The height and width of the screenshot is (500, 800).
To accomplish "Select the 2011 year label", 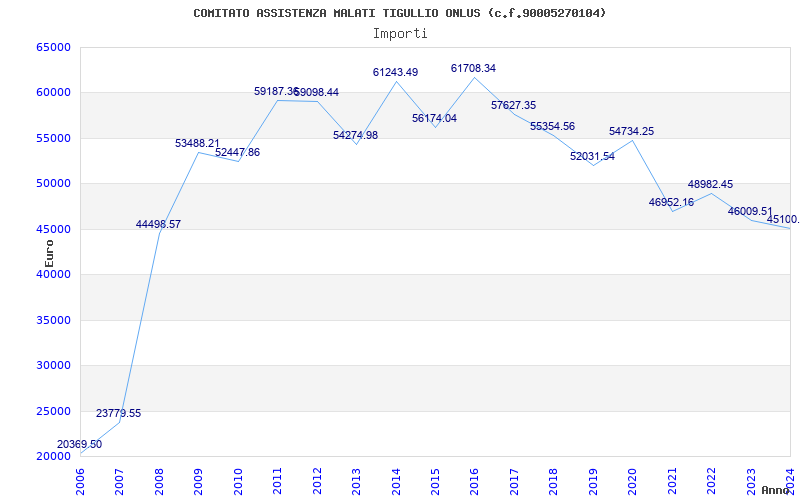I will coord(278,481).
